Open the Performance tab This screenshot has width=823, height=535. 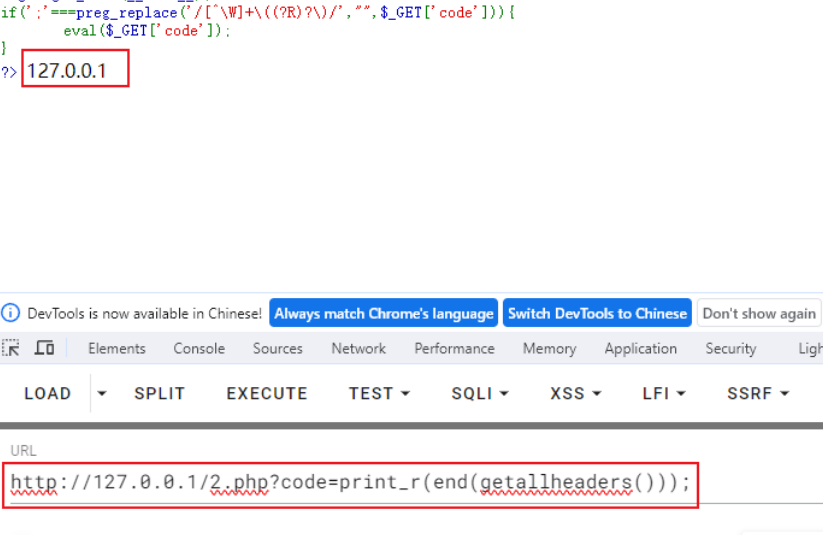coord(455,349)
